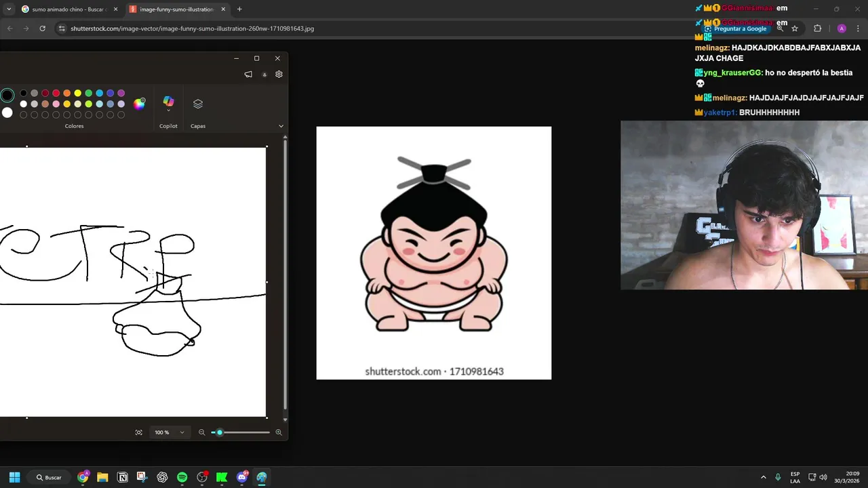
Task: Pick the brown color swatch
Action: point(45,104)
